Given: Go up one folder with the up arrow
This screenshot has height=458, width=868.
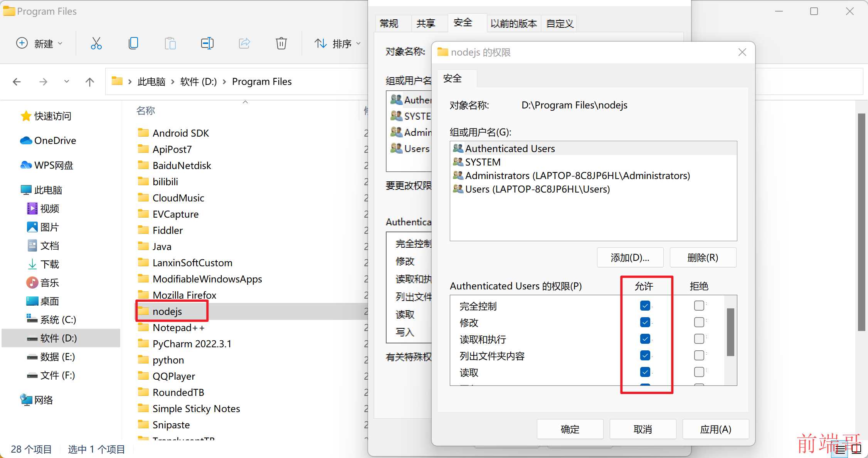Looking at the screenshot, I should (90, 82).
